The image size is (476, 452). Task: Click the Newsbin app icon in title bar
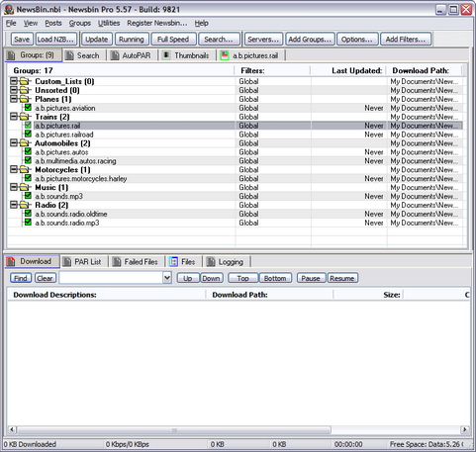pos(9,9)
